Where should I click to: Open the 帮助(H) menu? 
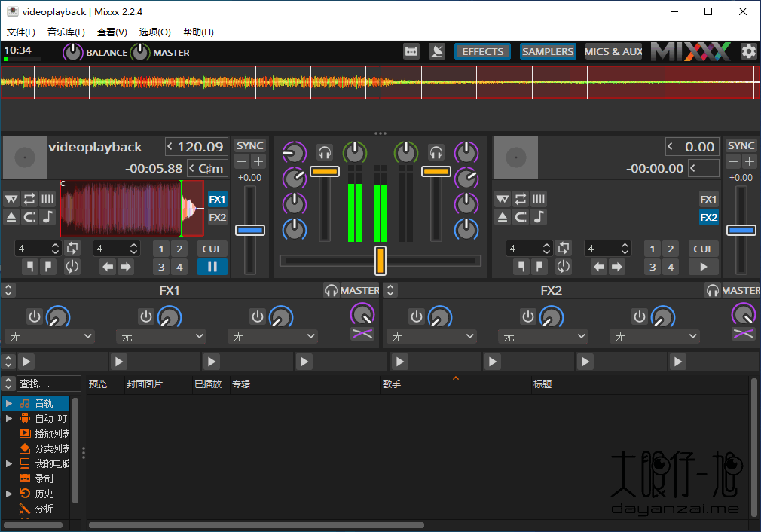(198, 32)
